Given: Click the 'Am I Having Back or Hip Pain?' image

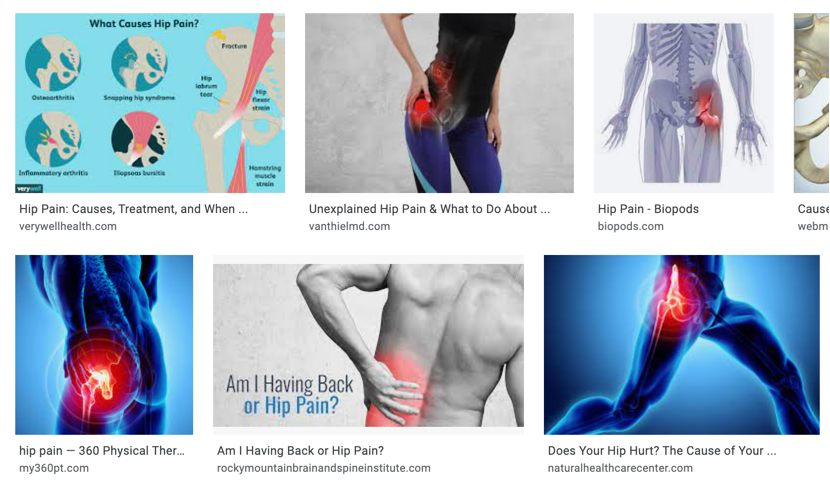Looking at the screenshot, I should 368,345.
